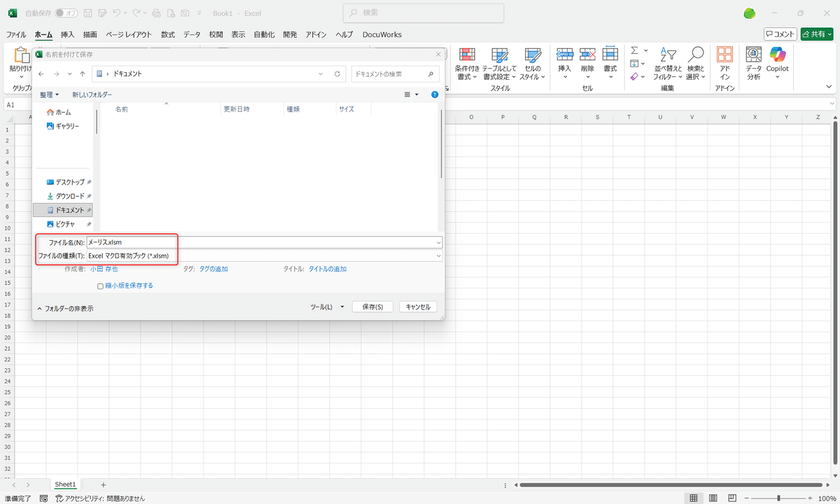Click the Format cells (書式) icon
Screen dimensions: 840x504
610,55
